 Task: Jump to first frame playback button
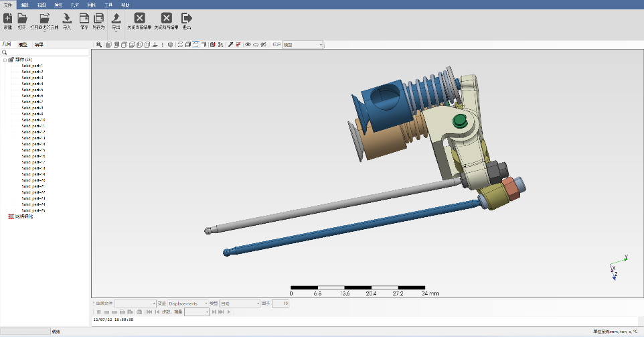(149, 312)
